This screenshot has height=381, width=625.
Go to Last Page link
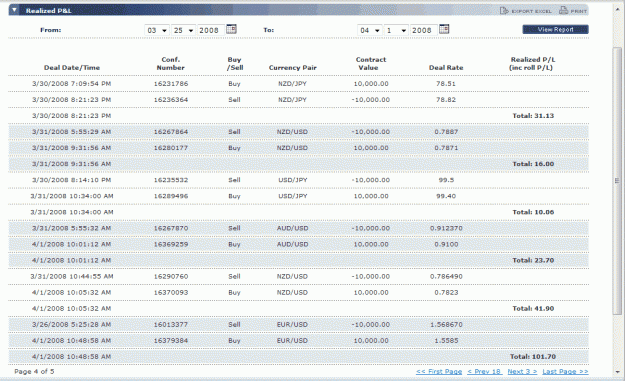(565, 371)
